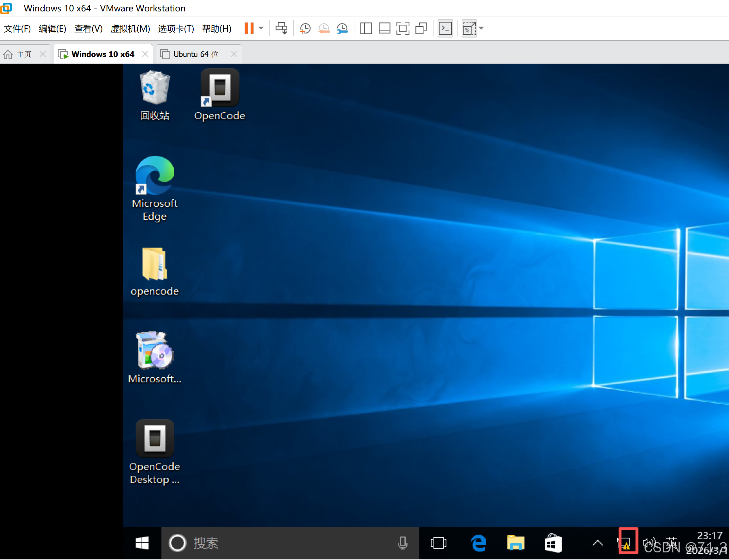Take a snapshot of this virtual machine
This screenshot has height=560, width=729.
click(305, 28)
